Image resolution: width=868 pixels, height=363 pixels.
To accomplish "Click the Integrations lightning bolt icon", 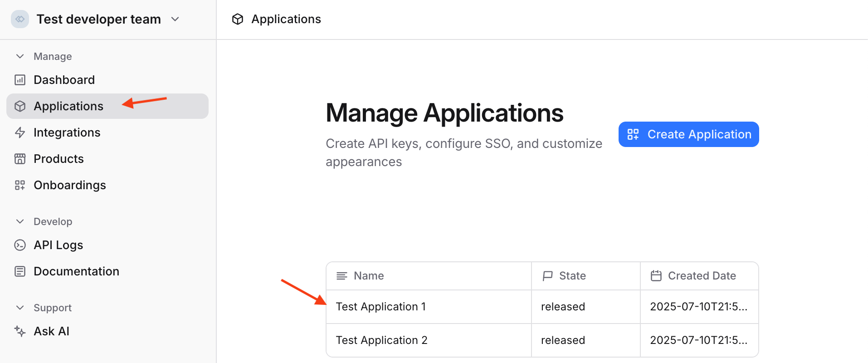I will 20,132.
